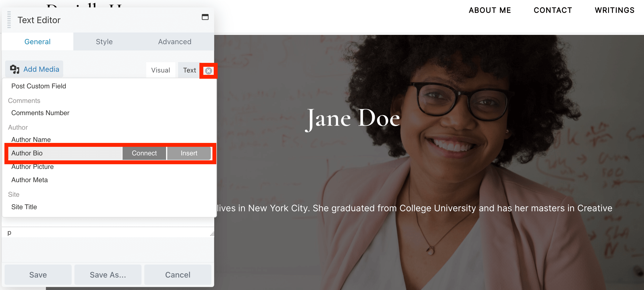Click the Post Custom Field dynamic tag icon
The width and height of the screenshot is (644, 290).
click(208, 70)
